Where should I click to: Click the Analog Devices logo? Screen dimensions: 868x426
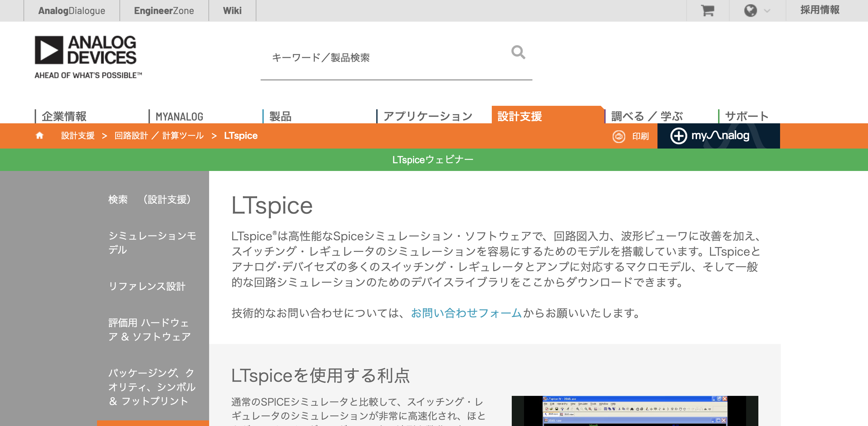pos(88,57)
